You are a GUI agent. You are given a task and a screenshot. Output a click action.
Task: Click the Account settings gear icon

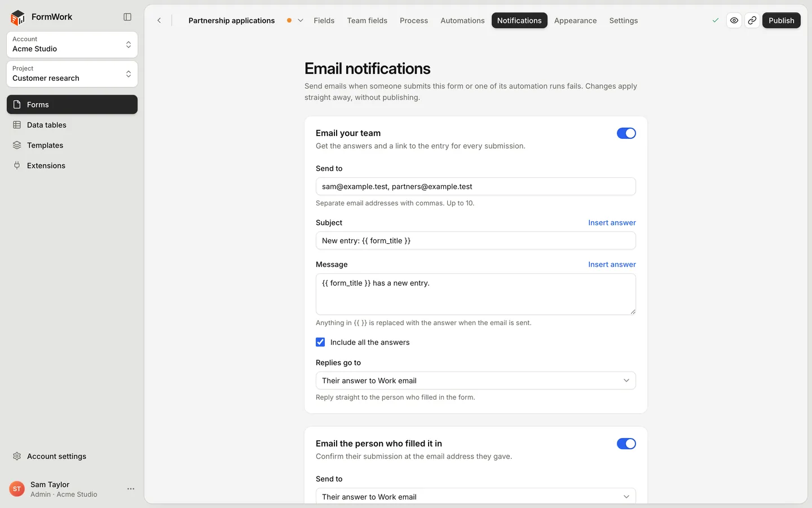(17, 456)
